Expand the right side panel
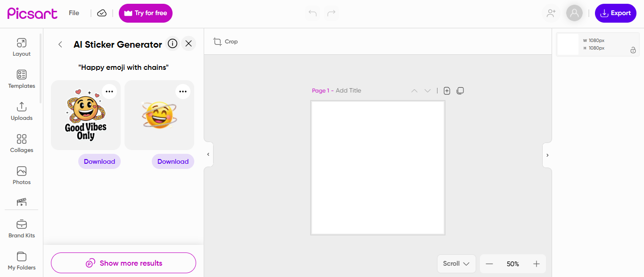644x277 pixels. pos(547,155)
